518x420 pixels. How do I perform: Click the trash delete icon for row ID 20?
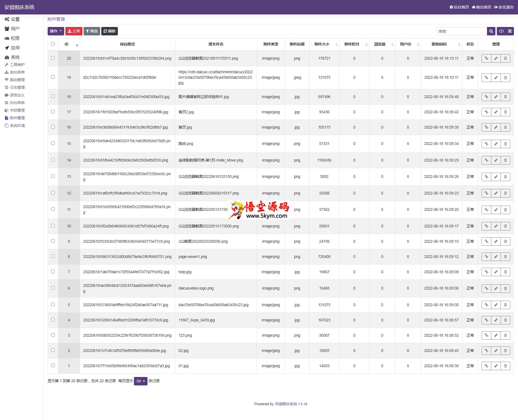pos(505,58)
